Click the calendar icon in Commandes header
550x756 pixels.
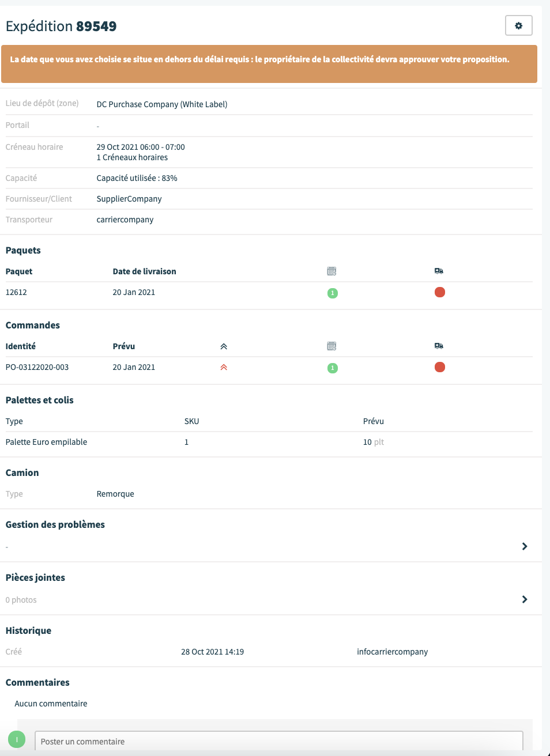[x=331, y=346]
